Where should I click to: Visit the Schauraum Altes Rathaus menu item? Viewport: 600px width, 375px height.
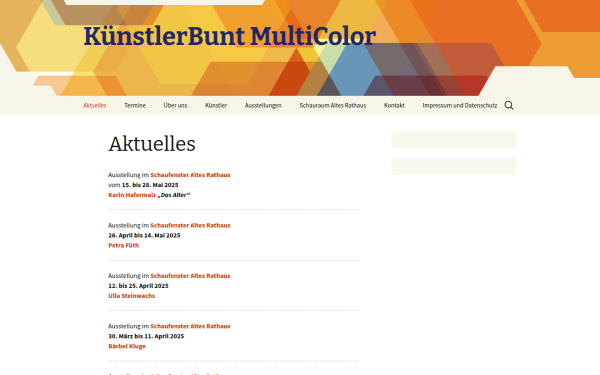[333, 105]
